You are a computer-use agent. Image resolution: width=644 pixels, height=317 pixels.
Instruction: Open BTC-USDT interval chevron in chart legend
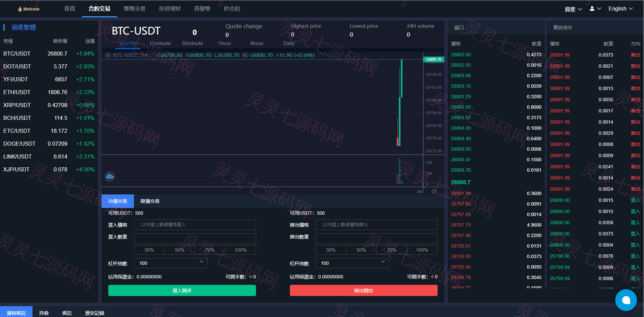[146, 55]
